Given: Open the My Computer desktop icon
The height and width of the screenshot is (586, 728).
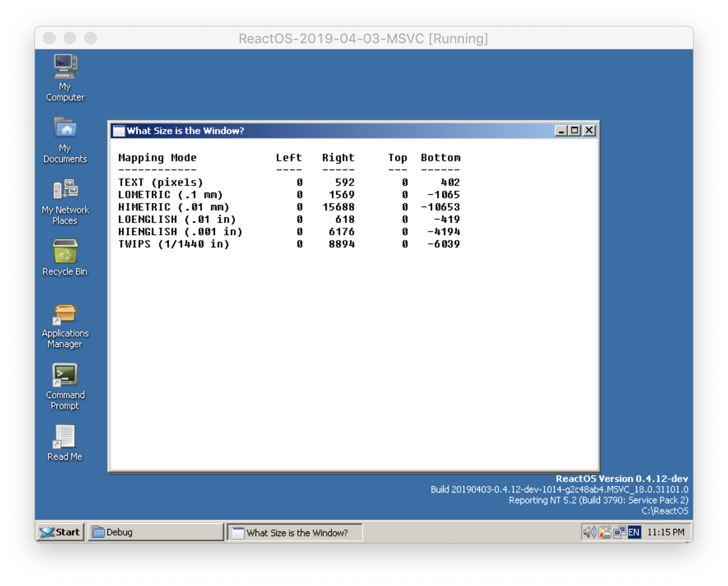Looking at the screenshot, I should coord(65,78).
